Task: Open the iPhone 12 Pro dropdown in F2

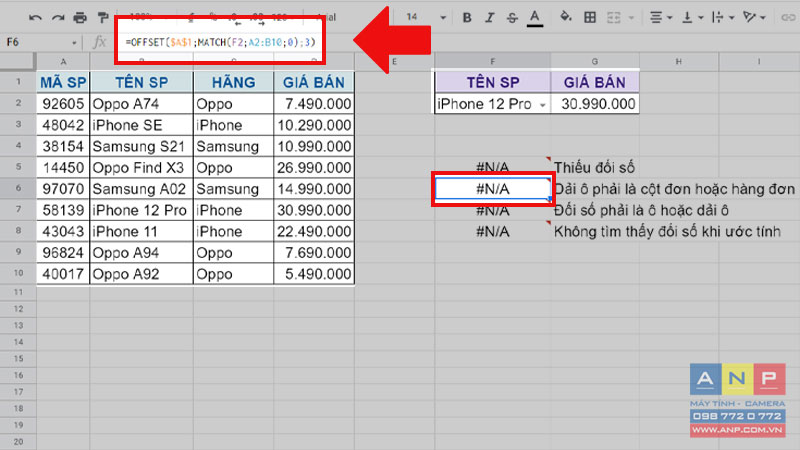Action: pos(543,105)
